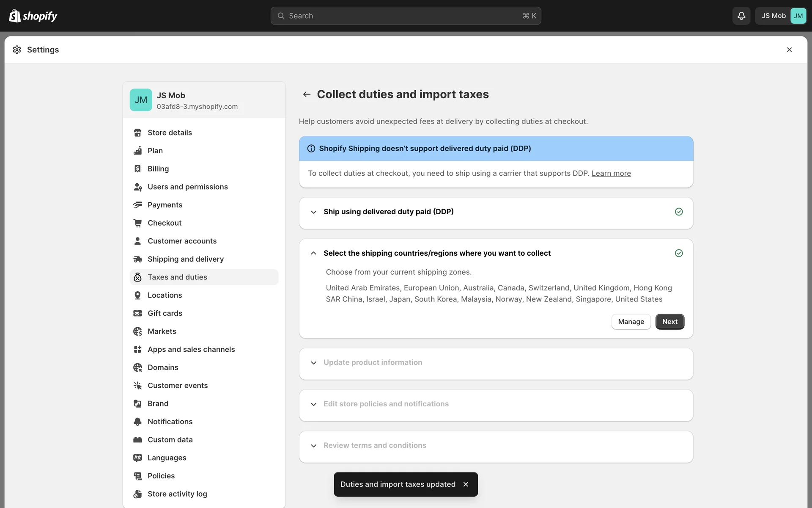The image size is (812, 508).
Task: Expand Review terms and conditions section
Action: (313, 445)
